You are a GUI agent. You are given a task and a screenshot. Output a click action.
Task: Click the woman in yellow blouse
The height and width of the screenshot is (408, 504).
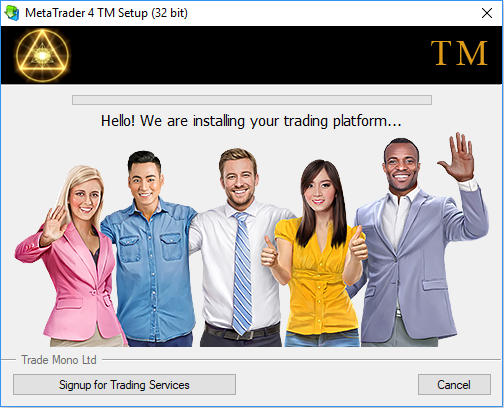click(318, 255)
